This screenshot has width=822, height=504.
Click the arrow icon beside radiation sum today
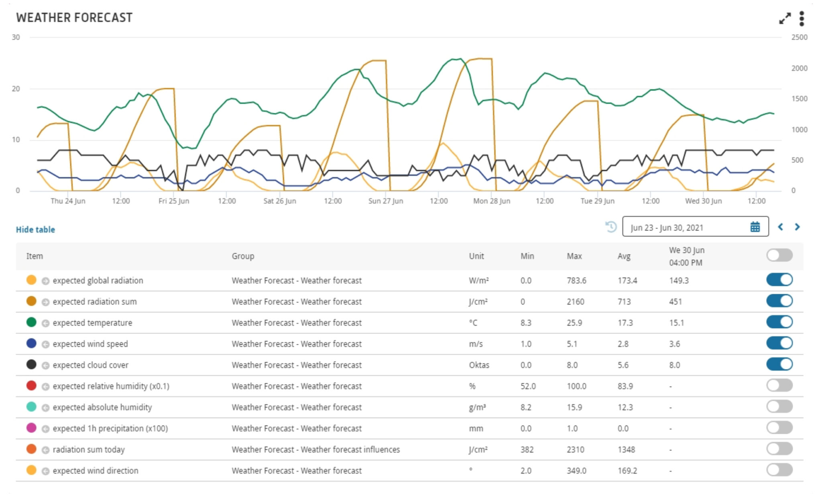[x=45, y=450]
